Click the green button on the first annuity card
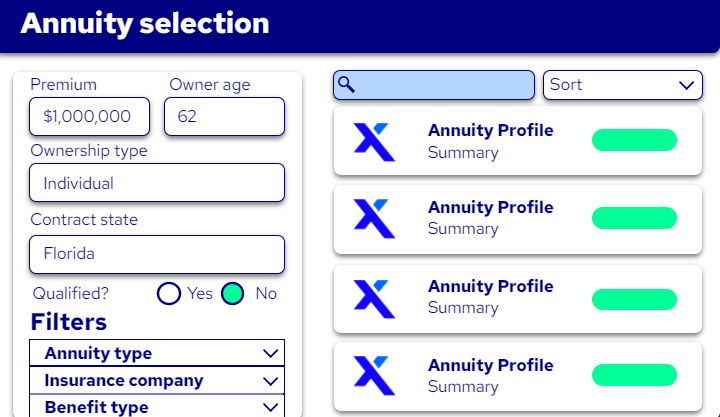 (634, 140)
